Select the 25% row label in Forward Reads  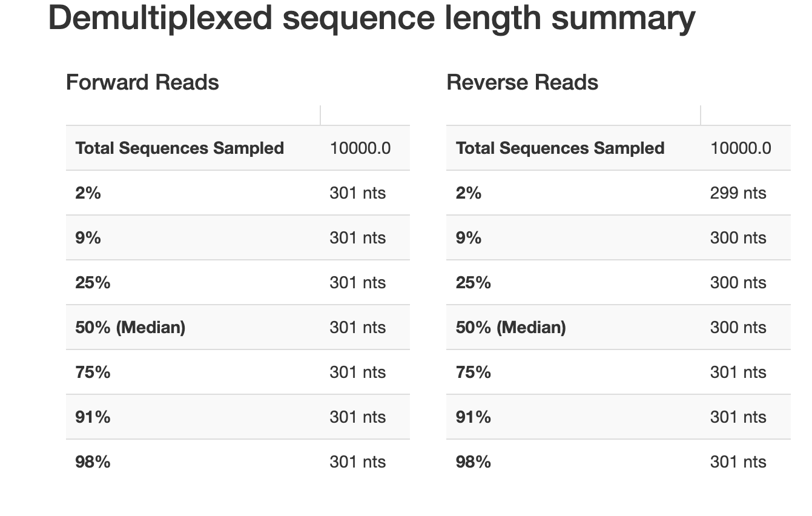click(x=93, y=283)
